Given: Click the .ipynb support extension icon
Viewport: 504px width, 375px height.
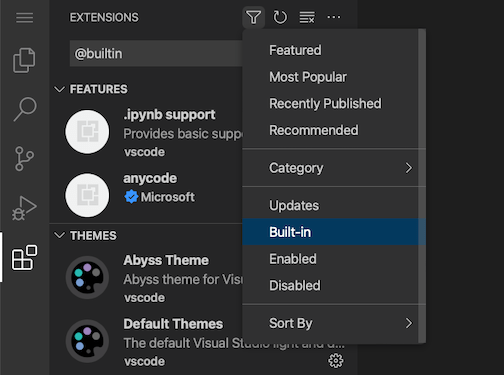Looking at the screenshot, I should coord(87,132).
